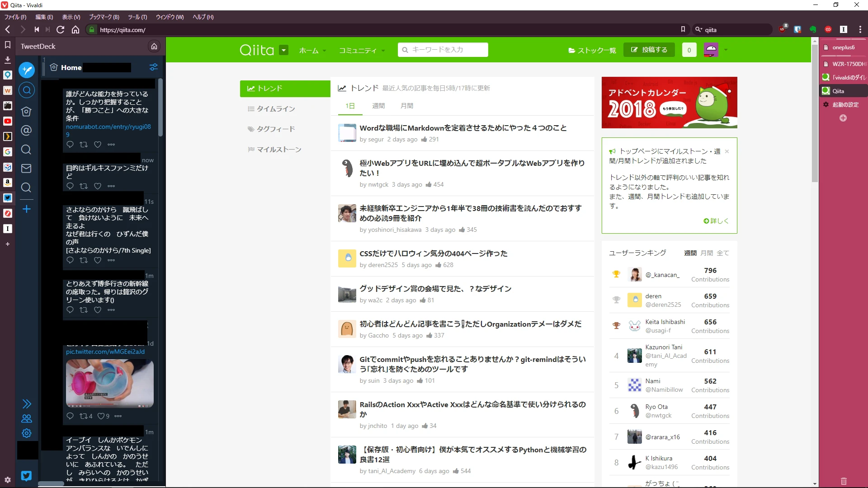
Task: Jump to TweetDeck messages column
Action: pyautogui.click(x=27, y=169)
